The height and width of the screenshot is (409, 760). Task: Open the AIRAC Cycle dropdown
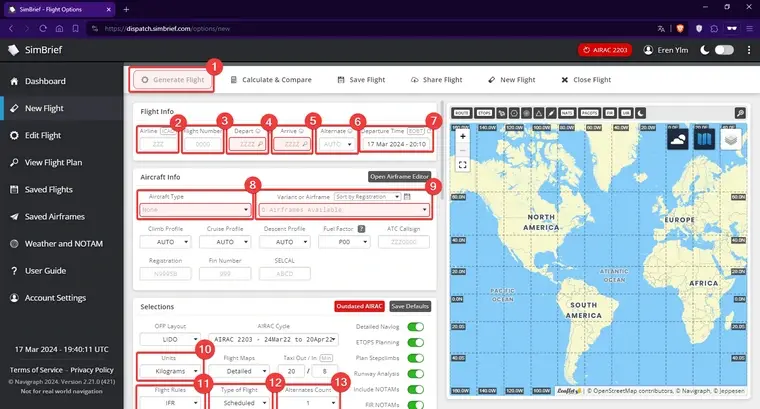[273, 340]
